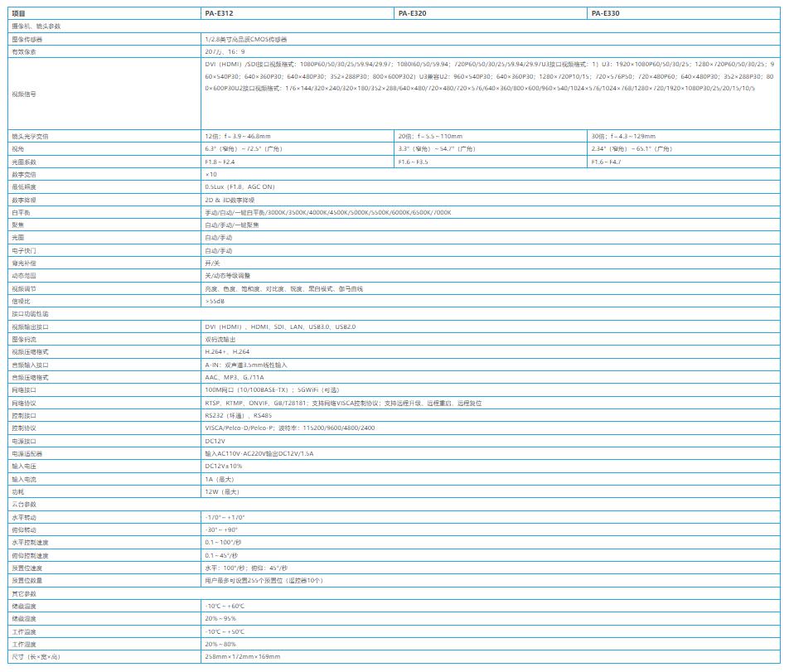
Task: Click value 0.5Lux (F1.8, AGC ON)
Action: [x=240, y=186]
